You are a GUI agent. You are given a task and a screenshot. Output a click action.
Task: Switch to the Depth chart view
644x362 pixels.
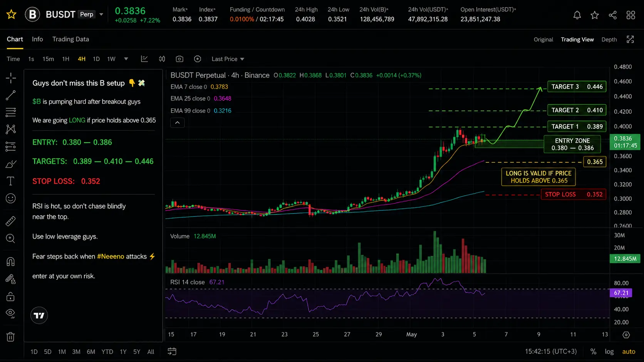tap(609, 40)
